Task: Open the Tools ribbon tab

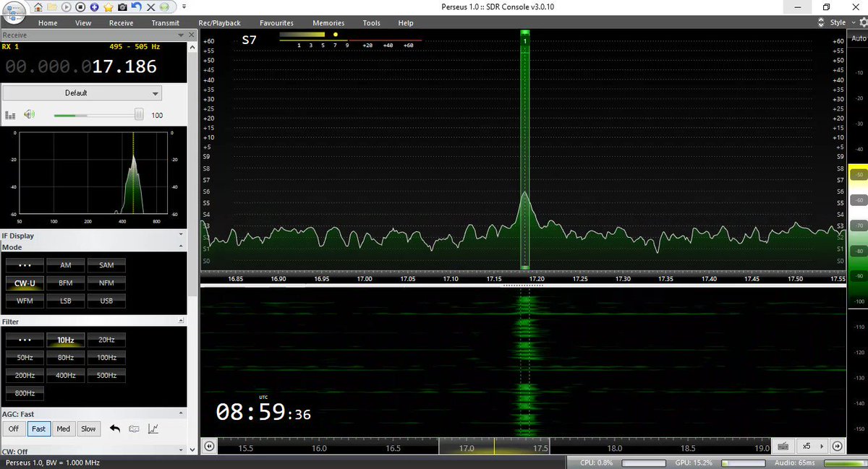Action: [x=372, y=23]
